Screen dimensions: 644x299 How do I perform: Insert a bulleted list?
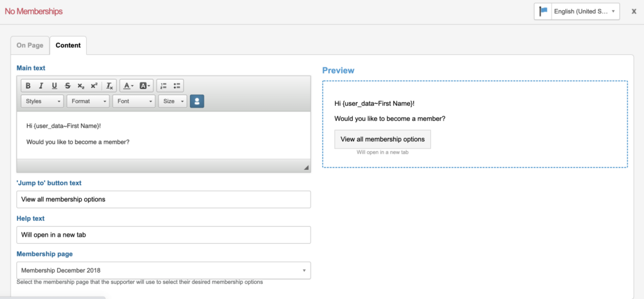(x=177, y=86)
